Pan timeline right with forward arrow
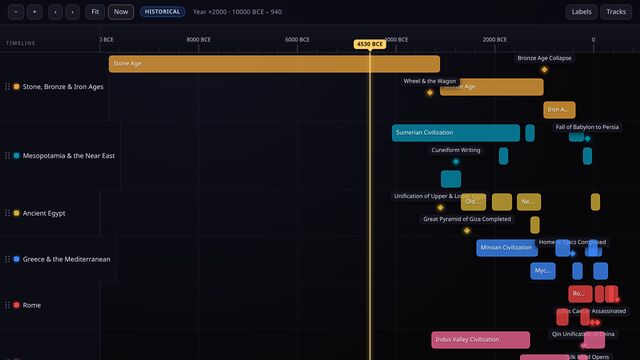Screen dimensions: 640x360 72,12
